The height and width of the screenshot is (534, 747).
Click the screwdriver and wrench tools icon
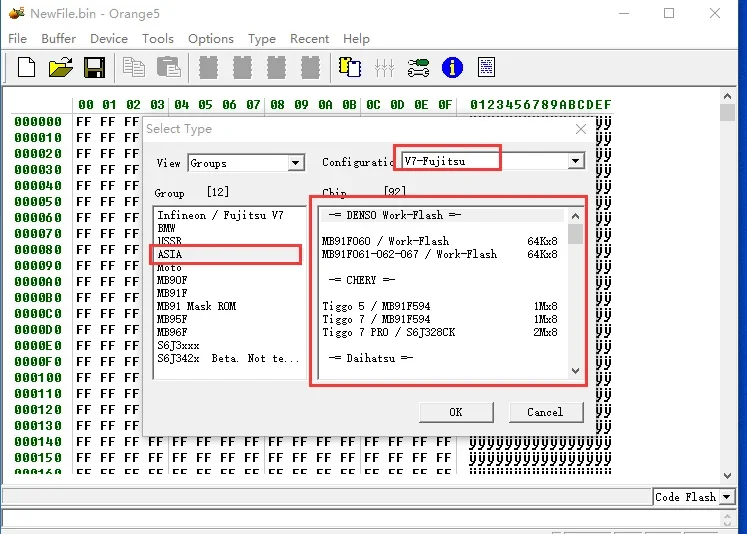click(418, 67)
